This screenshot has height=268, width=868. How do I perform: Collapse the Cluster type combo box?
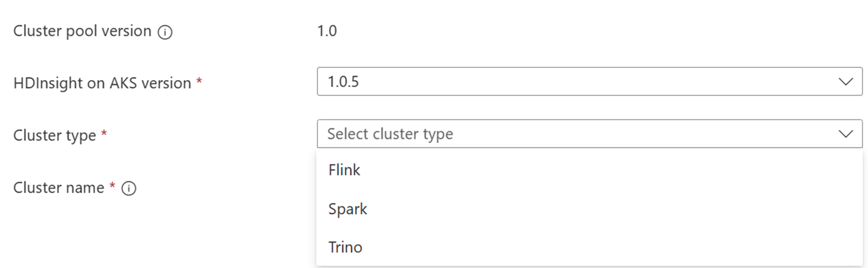[589, 134]
